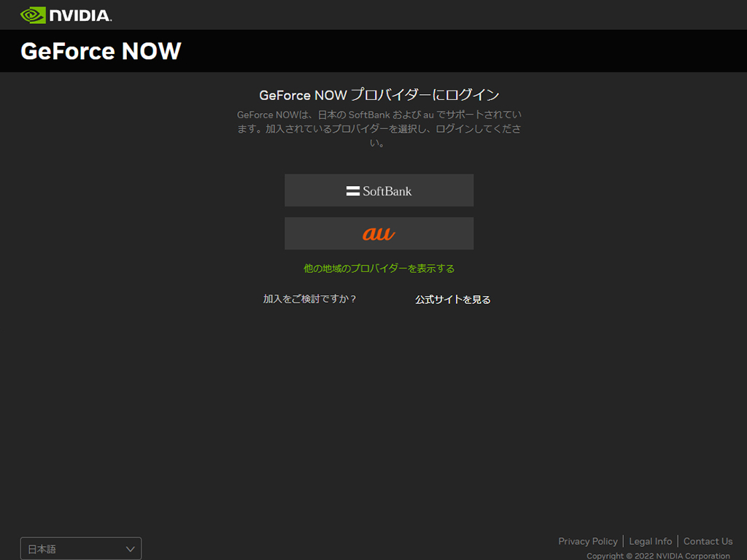Open the Privacy Policy footer link
Image resolution: width=747 pixels, height=560 pixels.
pos(588,542)
